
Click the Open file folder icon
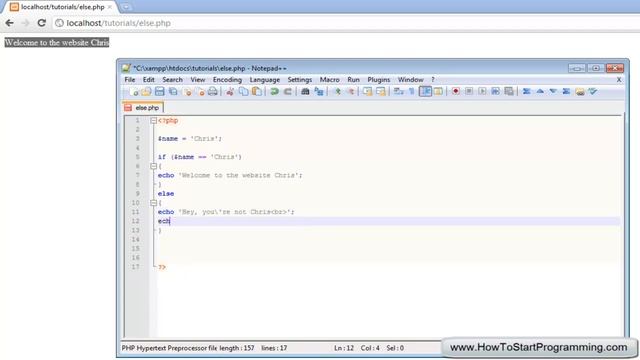(x=146, y=92)
